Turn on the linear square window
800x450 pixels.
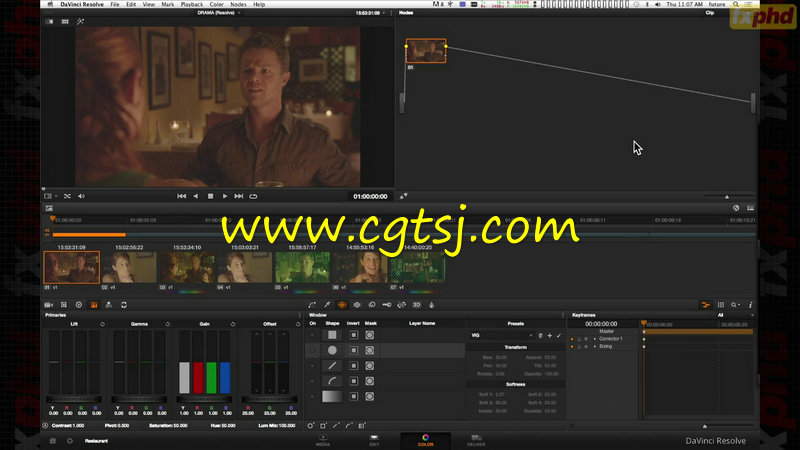(312, 335)
